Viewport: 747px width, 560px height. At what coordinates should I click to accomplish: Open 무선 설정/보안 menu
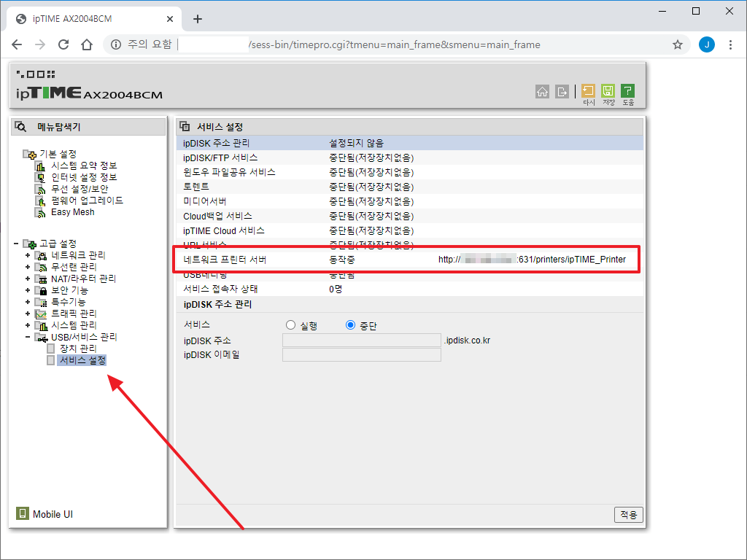(x=80, y=189)
